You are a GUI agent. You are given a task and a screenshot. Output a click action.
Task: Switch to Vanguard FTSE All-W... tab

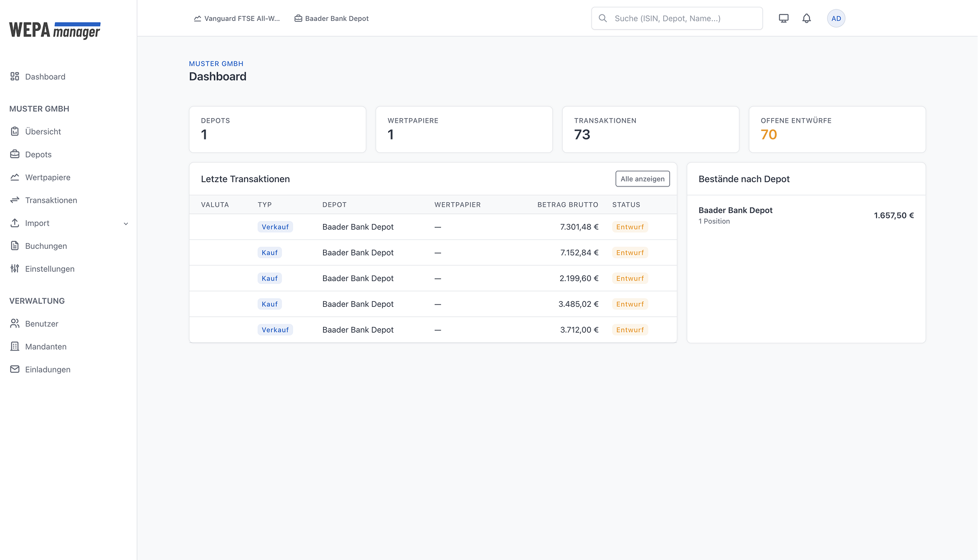(x=237, y=18)
